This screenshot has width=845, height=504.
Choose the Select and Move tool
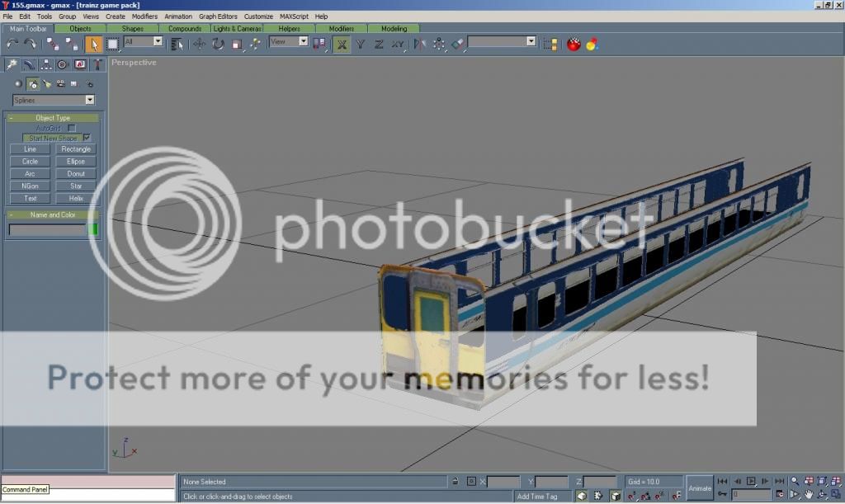click(200, 44)
